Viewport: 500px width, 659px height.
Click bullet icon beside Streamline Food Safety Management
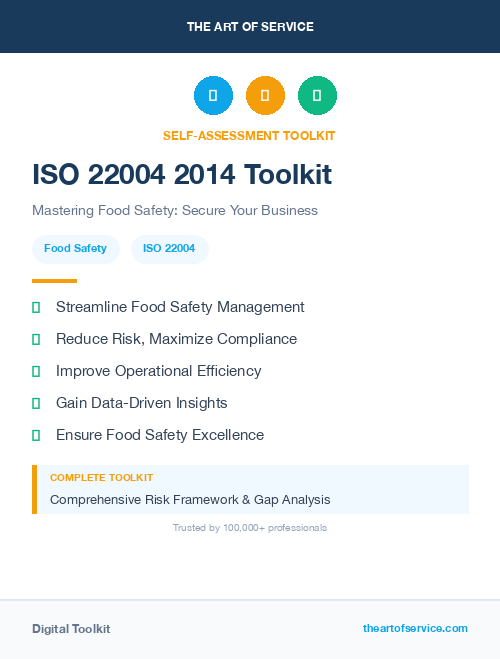(x=36, y=308)
